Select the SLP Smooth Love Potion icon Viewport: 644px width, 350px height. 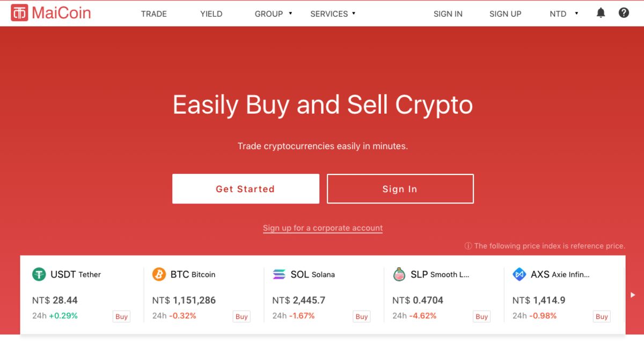coord(399,274)
